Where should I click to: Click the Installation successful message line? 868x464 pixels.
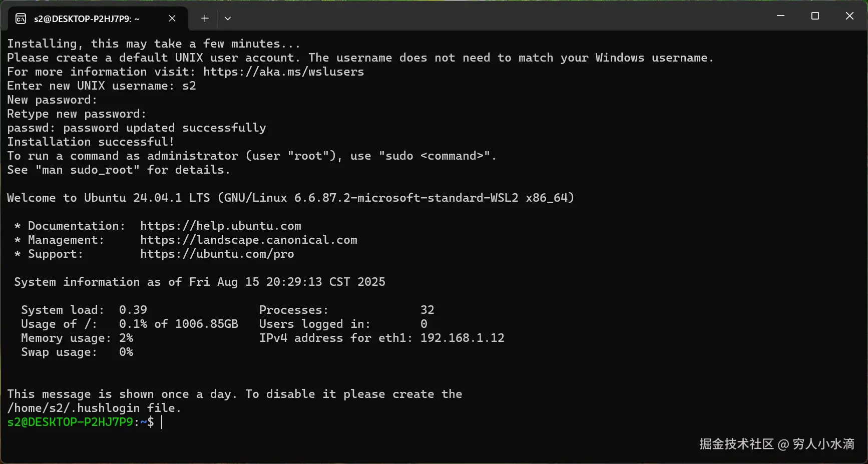coord(90,142)
